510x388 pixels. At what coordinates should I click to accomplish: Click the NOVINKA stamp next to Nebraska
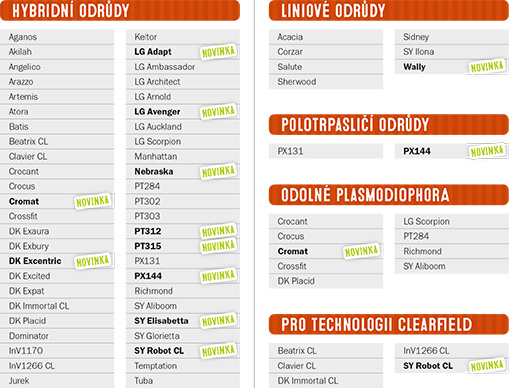219,171
